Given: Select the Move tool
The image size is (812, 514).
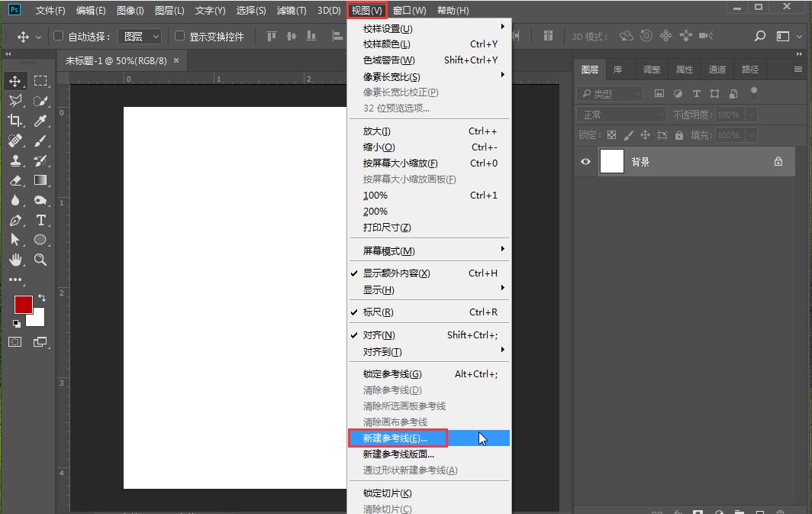Looking at the screenshot, I should pyautogui.click(x=16, y=80).
